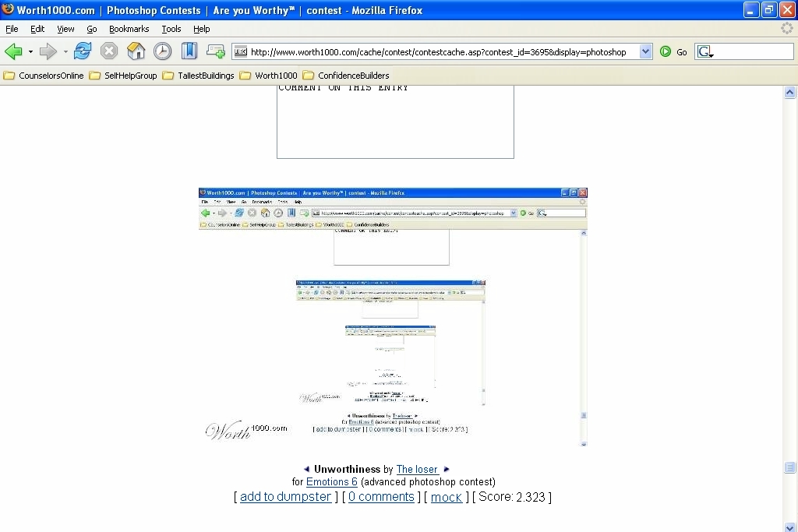Screen dimensions: 798x532
Task: Click the scrollbar down arrow
Action: point(789,527)
